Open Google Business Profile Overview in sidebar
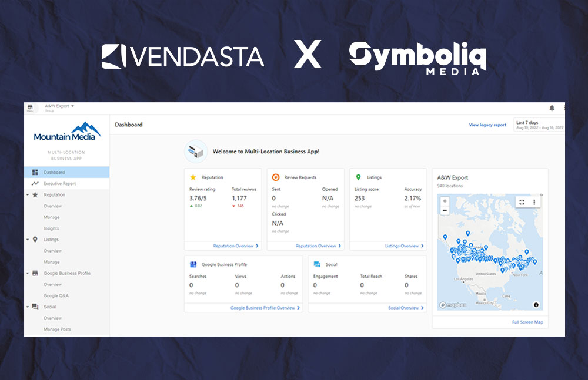 [52, 284]
